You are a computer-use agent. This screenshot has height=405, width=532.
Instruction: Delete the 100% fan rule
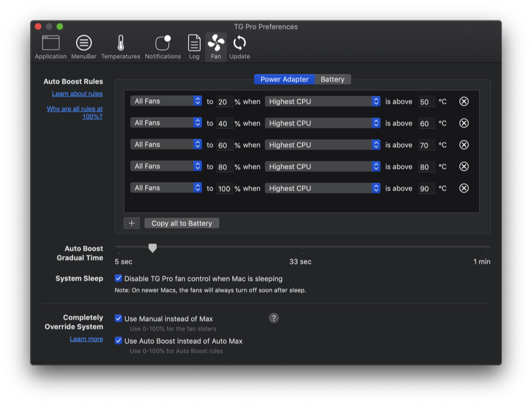point(464,188)
